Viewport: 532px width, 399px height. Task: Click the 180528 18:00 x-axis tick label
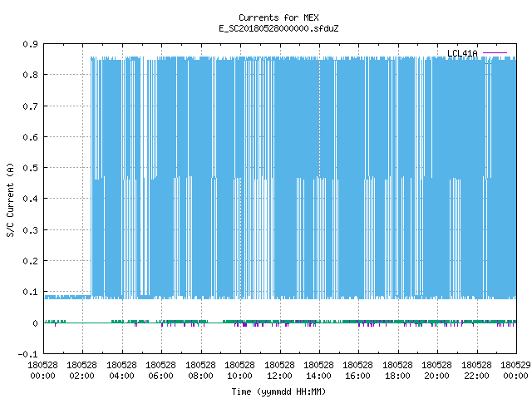[x=397, y=371]
